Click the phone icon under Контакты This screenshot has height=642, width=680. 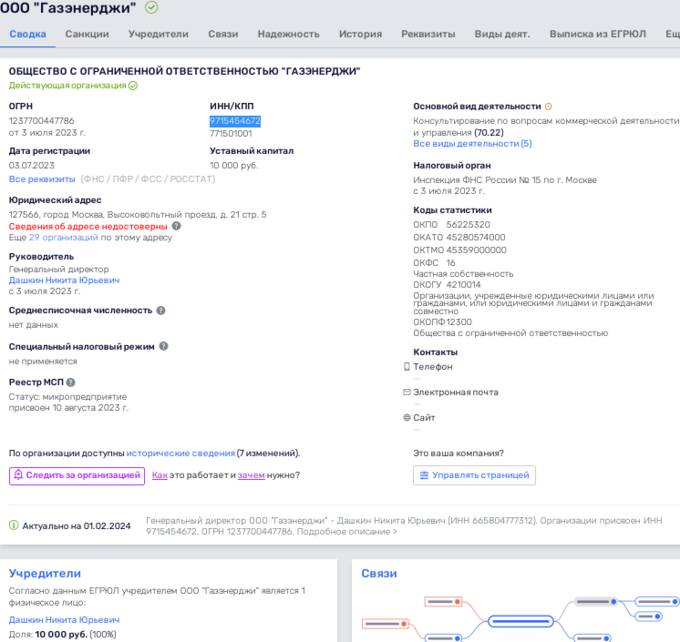click(406, 367)
